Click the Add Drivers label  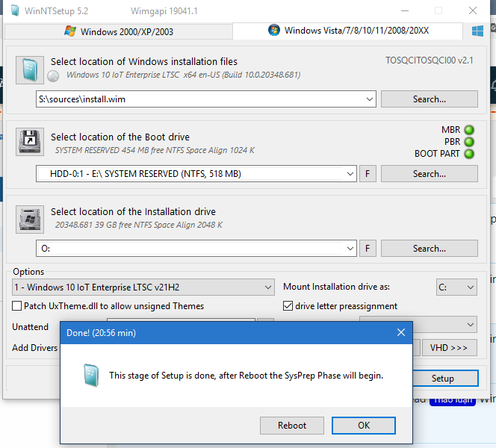(35, 348)
